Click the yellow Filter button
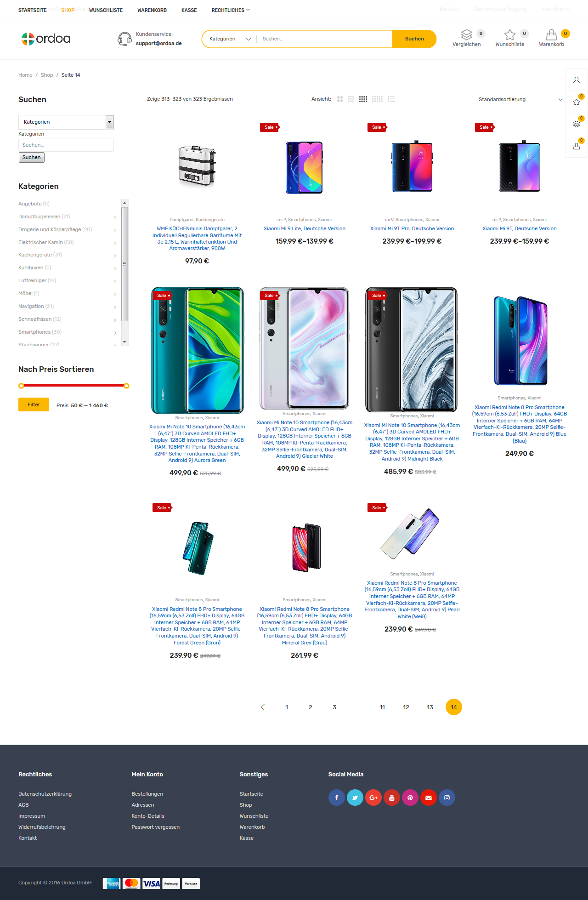588x900 pixels. 34,404
